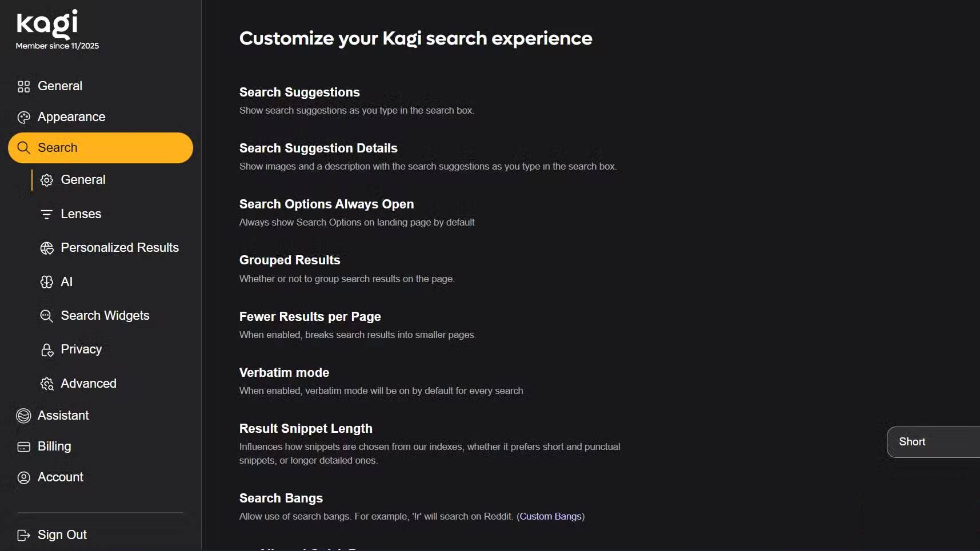Click the Verbatim mode setting title
Image resolution: width=980 pixels, height=551 pixels.
284,373
